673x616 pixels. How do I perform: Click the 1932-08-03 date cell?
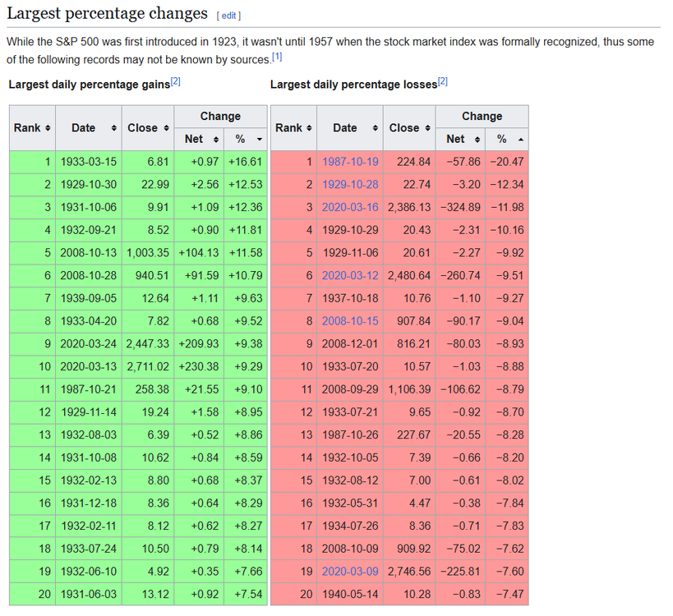coord(89,434)
